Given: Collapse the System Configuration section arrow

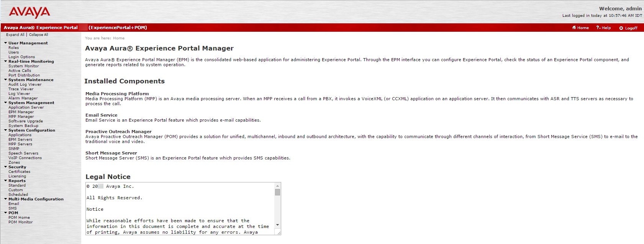Looking at the screenshot, I should coord(5,130).
